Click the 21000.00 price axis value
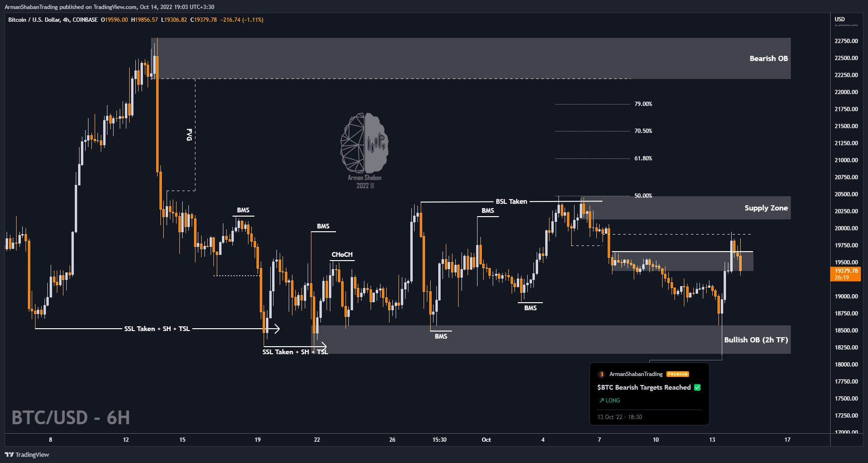Viewport: 868px width, 463px height. pyautogui.click(x=846, y=160)
